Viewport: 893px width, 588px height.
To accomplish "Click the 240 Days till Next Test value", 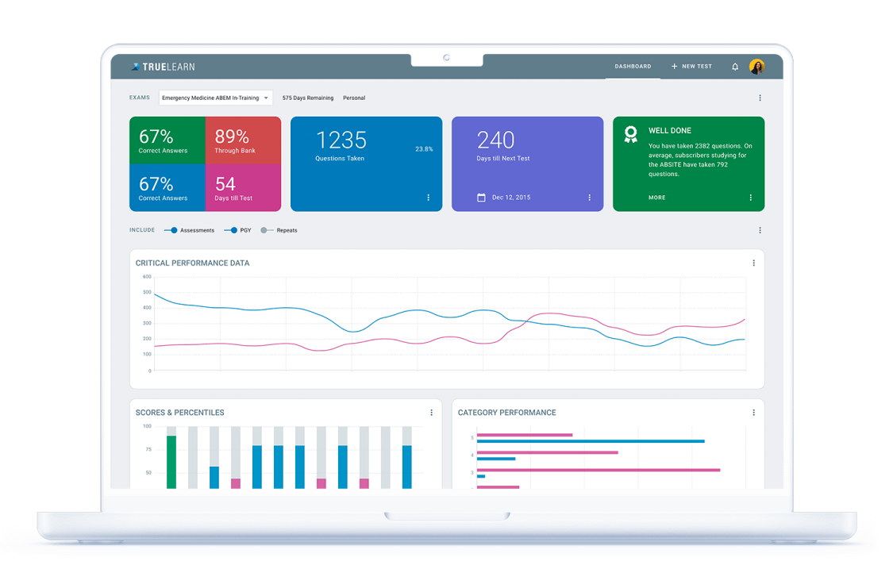I will [495, 140].
